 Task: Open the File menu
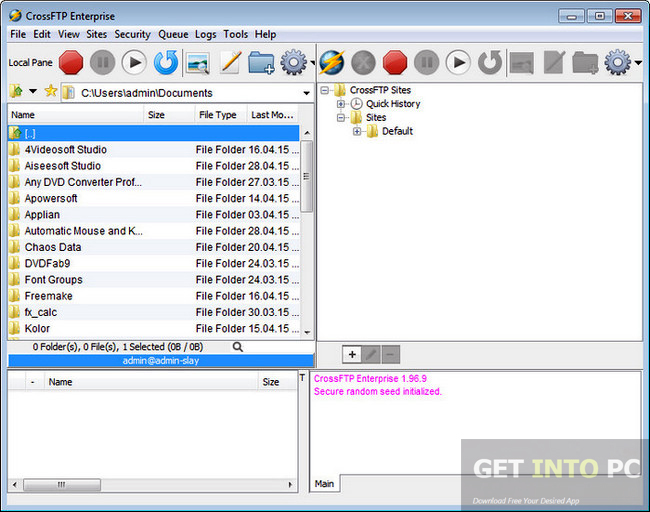(18, 34)
